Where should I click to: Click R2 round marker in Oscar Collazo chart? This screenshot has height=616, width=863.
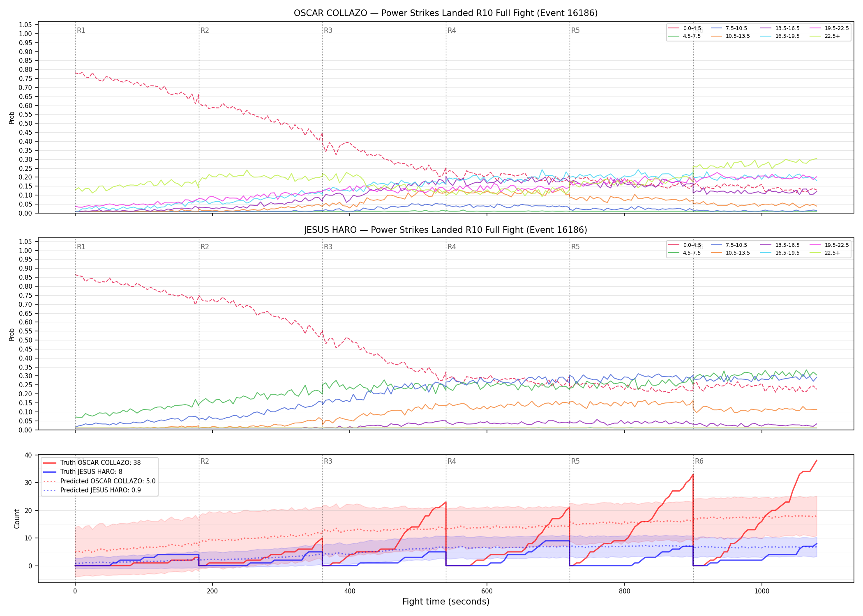205,30
